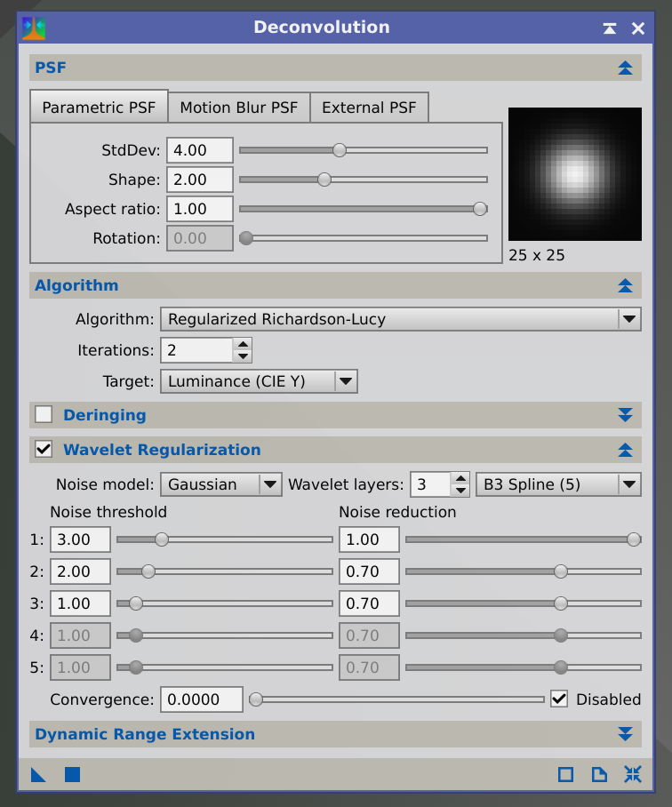Click layer 1 Noise threshold field 3.00

pos(80,539)
